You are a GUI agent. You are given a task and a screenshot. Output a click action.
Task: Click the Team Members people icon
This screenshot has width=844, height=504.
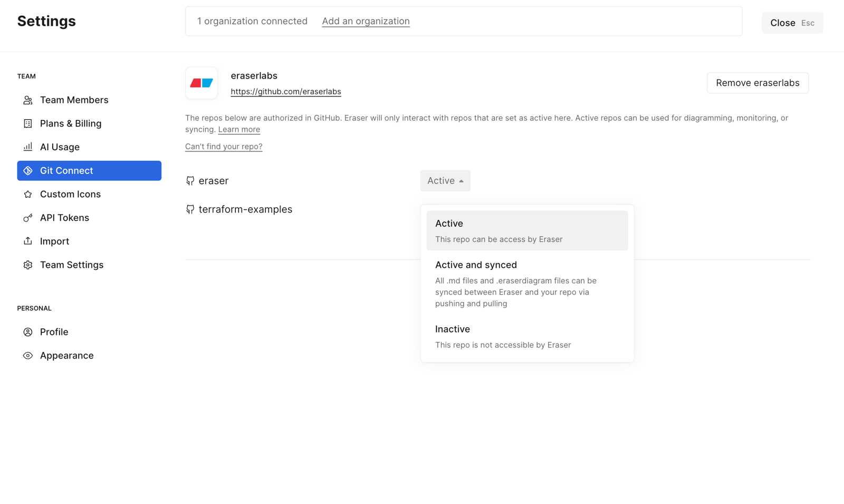coord(28,100)
